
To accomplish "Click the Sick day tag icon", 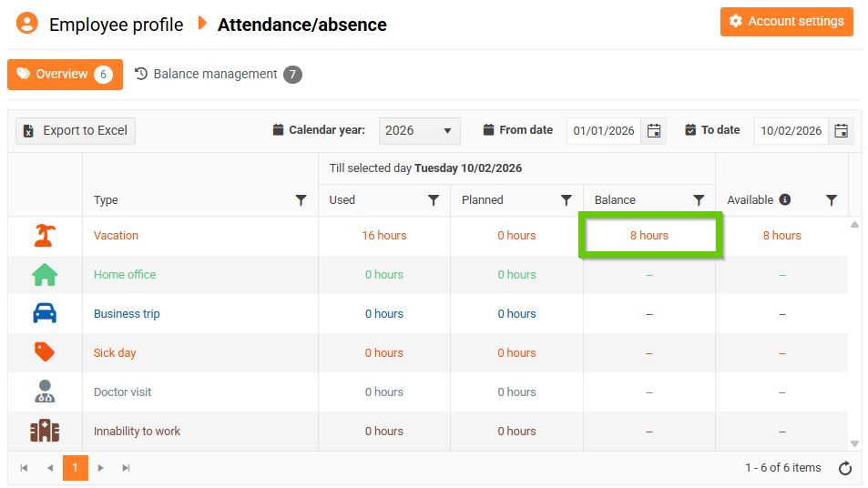I will click(x=44, y=352).
